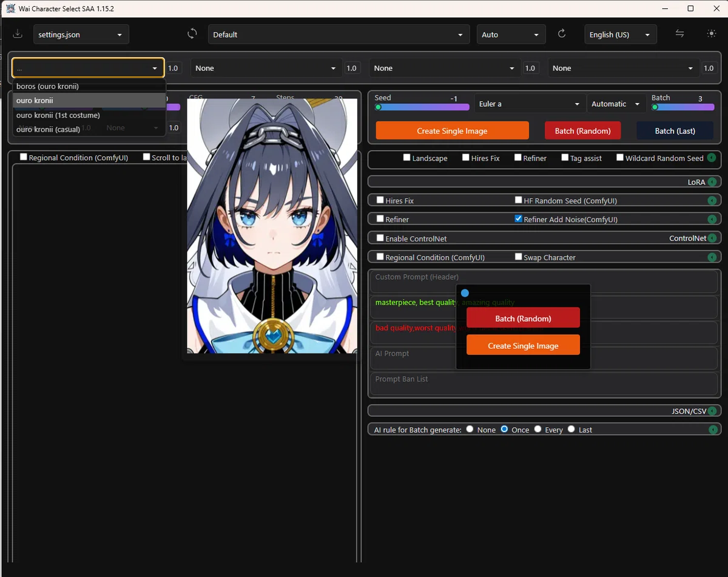
Task: Open the Automatic scheduler dropdown
Action: 616,104
